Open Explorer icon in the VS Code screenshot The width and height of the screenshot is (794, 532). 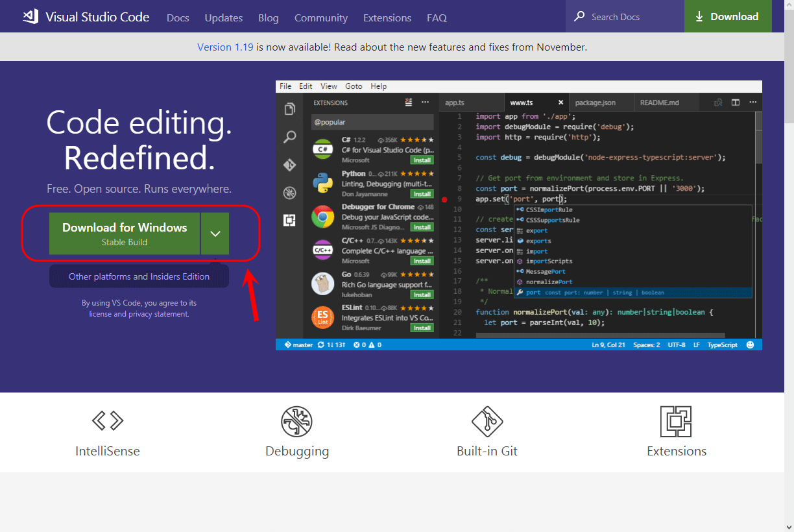click(x=289, y=109)
